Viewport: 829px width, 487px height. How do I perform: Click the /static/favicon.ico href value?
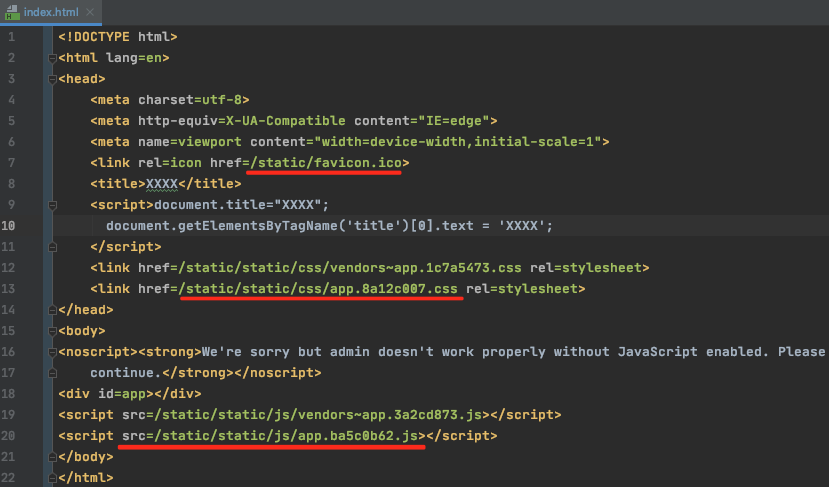tap(326, 163)
